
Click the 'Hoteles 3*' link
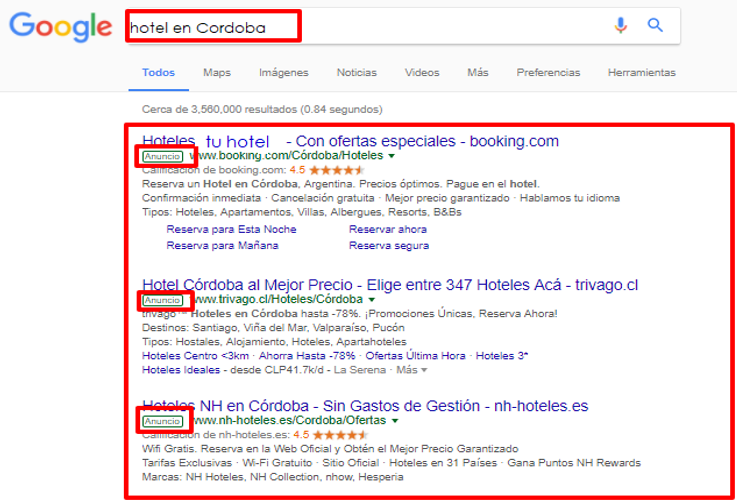pyautogui.click(x=502, y=356)
